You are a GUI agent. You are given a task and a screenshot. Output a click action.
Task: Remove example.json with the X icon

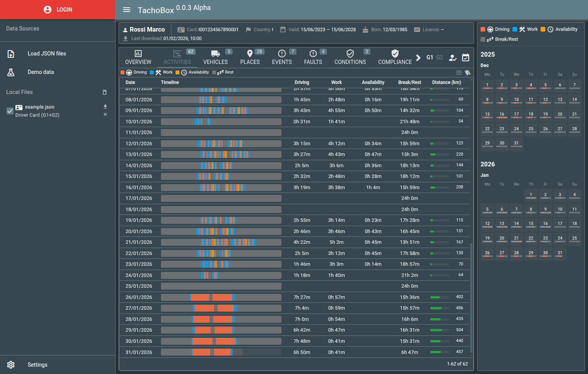(x=105, y=115)
